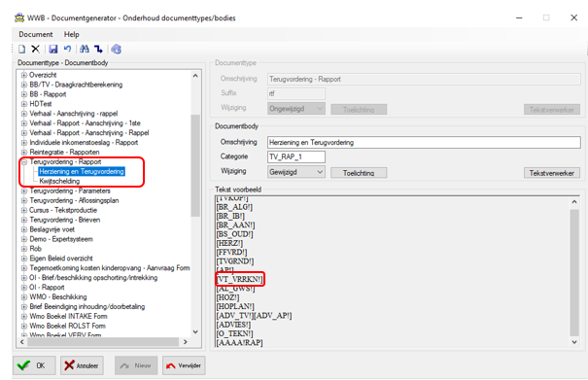
Task: Click Documentbody Toelichting button
Action: pos(359,173)
